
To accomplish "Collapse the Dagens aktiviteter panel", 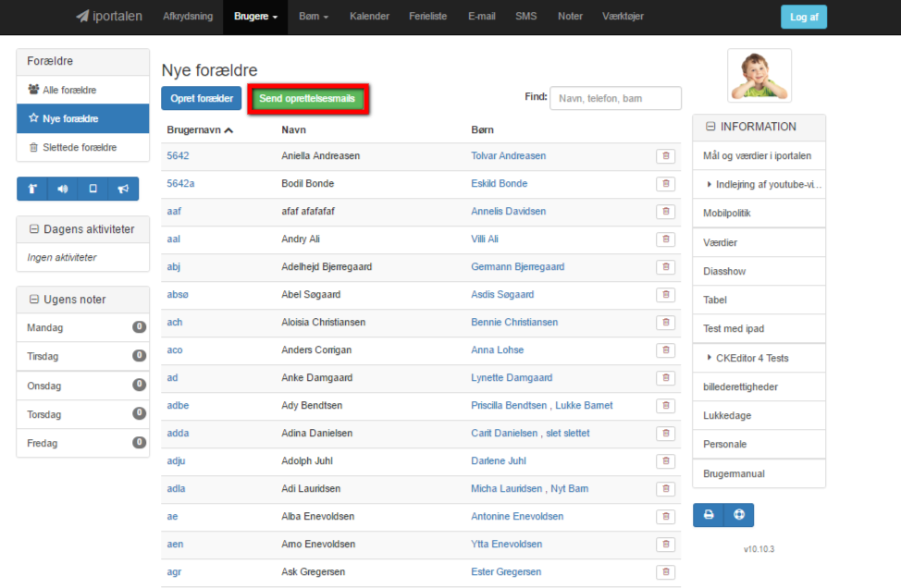I will pos(34,229).
